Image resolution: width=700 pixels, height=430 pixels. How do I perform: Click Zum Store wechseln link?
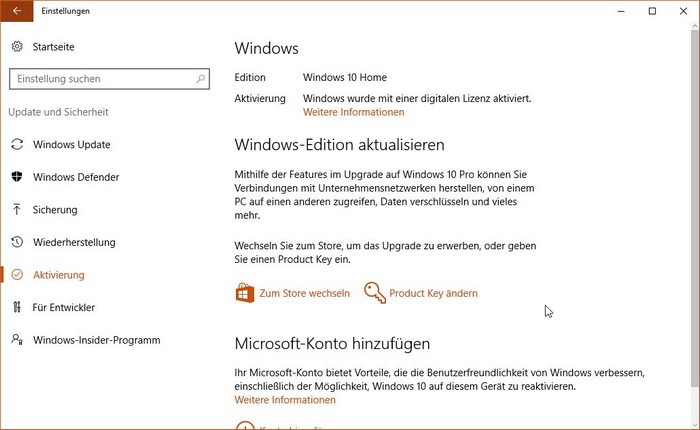(304, 293)
